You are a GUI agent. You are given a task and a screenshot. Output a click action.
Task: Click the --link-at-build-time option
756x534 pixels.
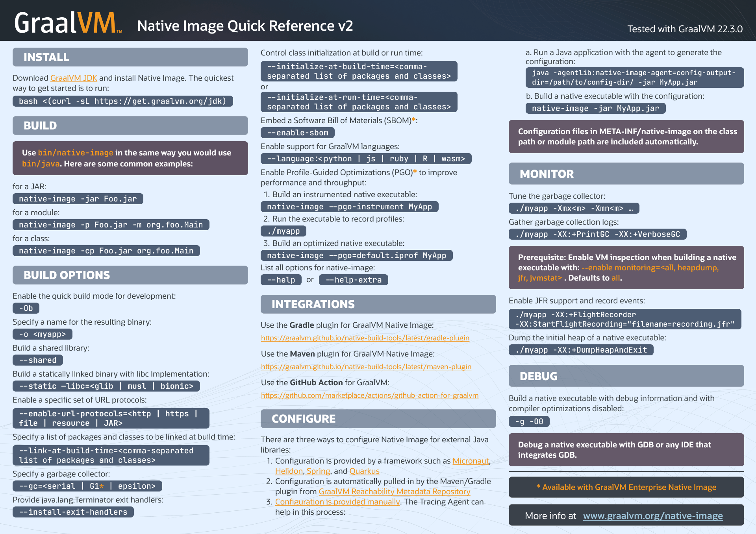point(111,455)
